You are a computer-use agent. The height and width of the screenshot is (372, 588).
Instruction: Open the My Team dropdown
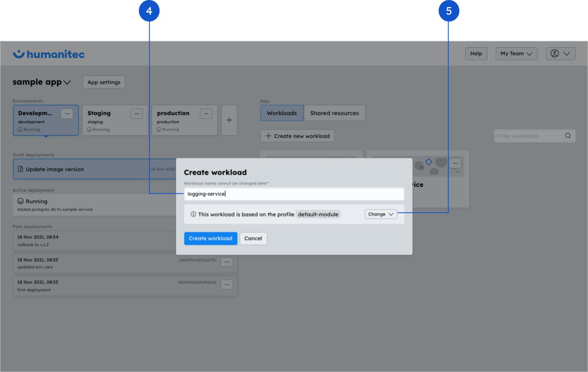point(516,53)
